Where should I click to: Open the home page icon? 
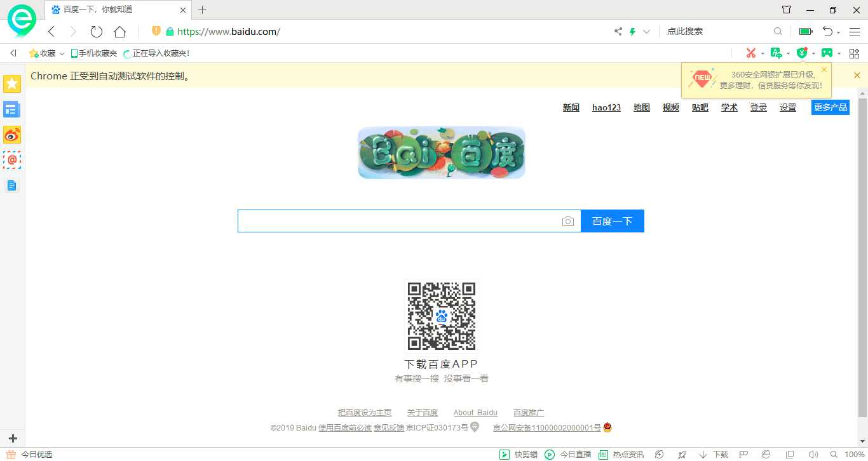[x=119, y=32]
